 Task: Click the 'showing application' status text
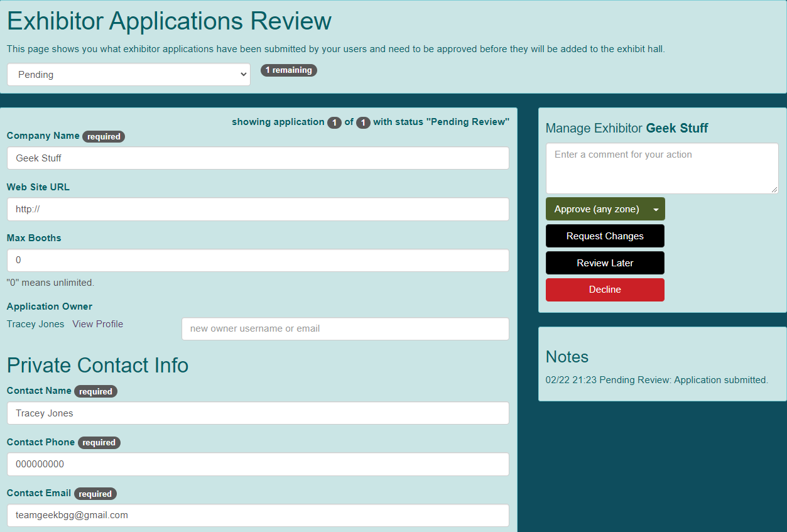pyautogui.click(x=371, y=122)
